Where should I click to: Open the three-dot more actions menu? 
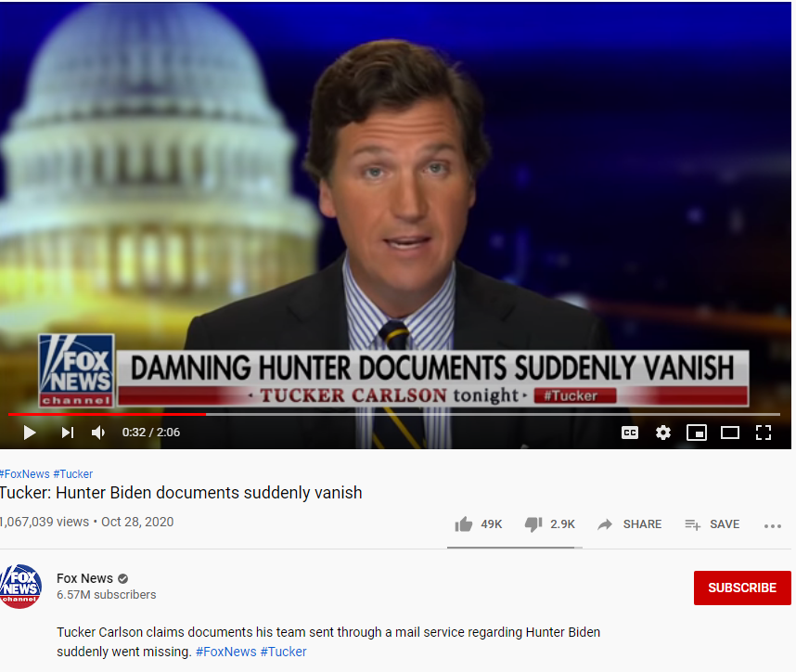coord(772,526)
